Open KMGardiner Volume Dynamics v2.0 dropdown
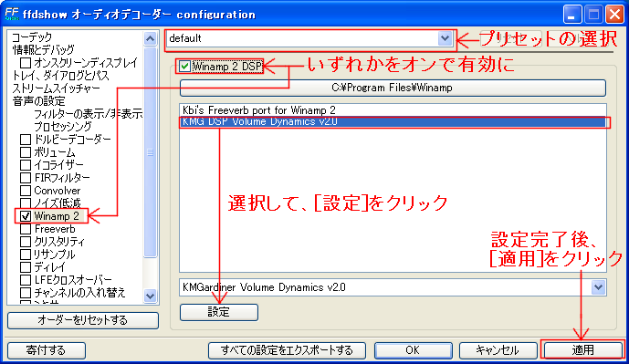Viewport: 629px width, 364px height. [598, 287]
